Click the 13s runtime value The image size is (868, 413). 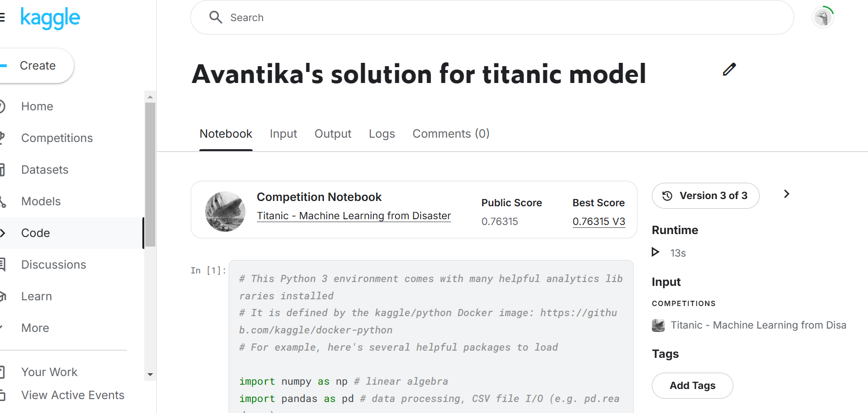point(678,253)
